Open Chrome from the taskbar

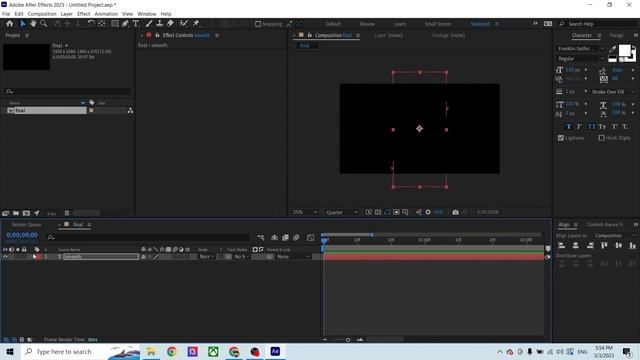coord(171,351)
